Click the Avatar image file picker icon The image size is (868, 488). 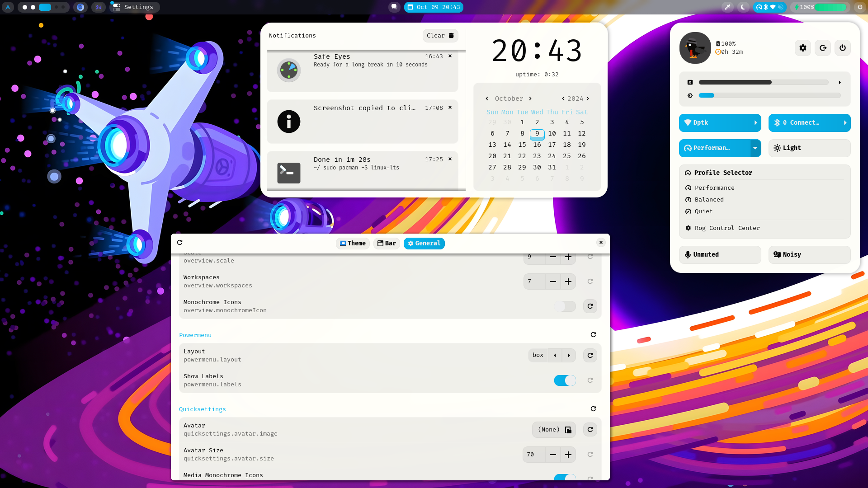568,430
